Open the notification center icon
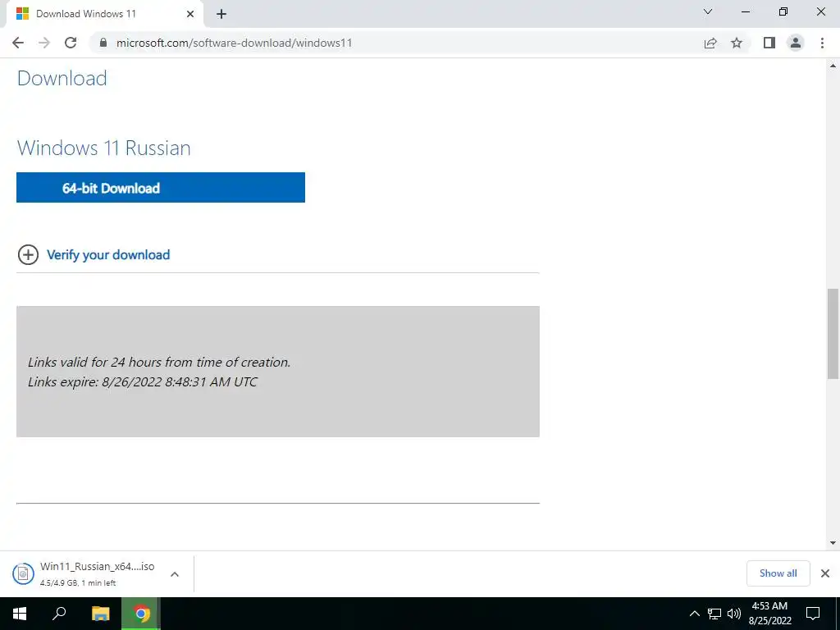This screenshot has height=630, width=840. coord(813,614)
